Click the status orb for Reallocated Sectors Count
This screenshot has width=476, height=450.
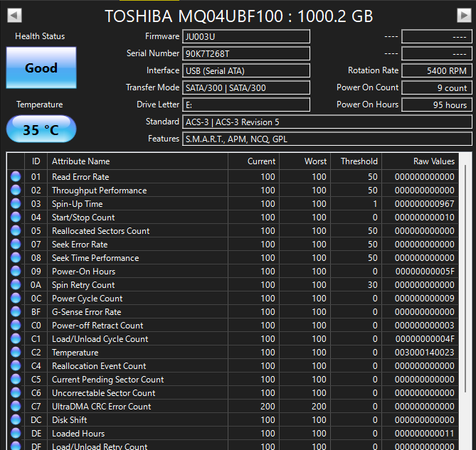click(x=16, y=230)
